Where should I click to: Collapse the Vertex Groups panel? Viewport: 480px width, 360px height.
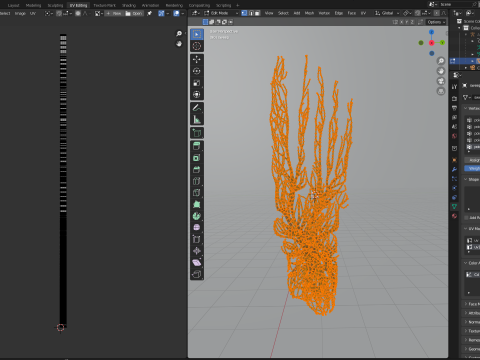point(472,108)
